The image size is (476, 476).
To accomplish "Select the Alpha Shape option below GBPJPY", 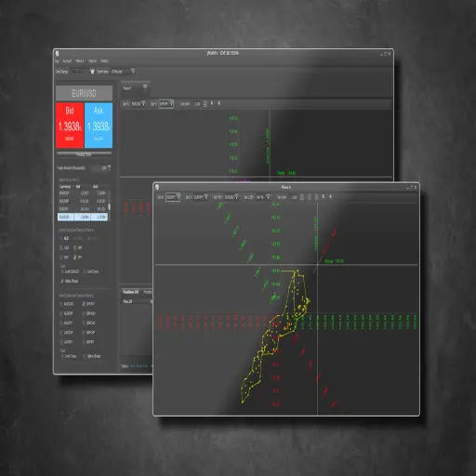I will click(85, 356).
